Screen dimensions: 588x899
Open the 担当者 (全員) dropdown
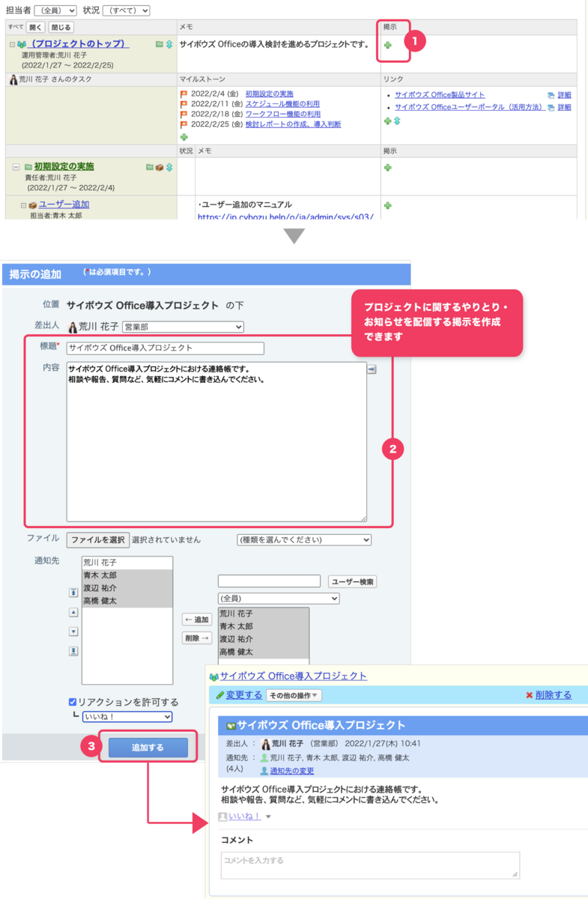tap(55, 10)
